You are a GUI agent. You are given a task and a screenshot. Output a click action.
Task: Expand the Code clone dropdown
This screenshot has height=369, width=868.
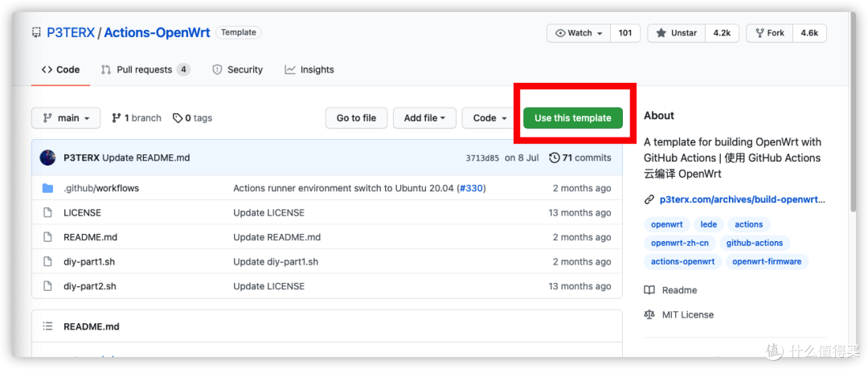click(490, 118)
